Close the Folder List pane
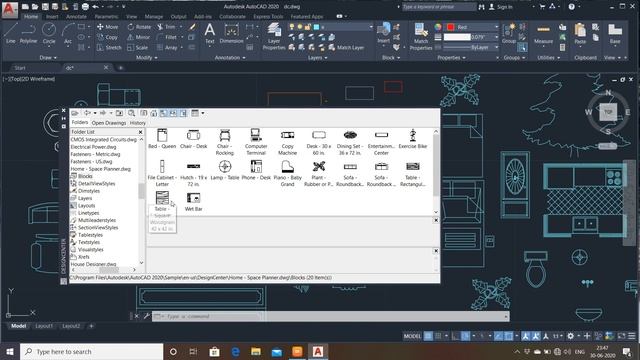Screen dimensions: 640x360 (x=140, y=132)
